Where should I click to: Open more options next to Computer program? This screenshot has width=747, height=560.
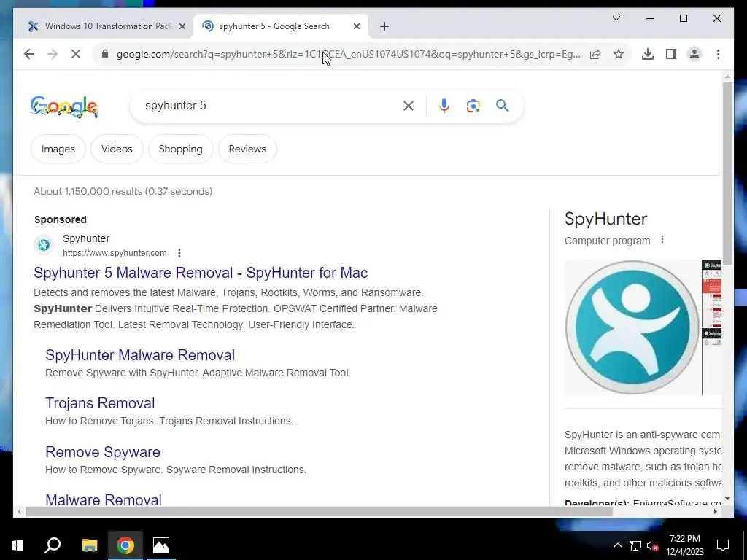coord(662,240)
